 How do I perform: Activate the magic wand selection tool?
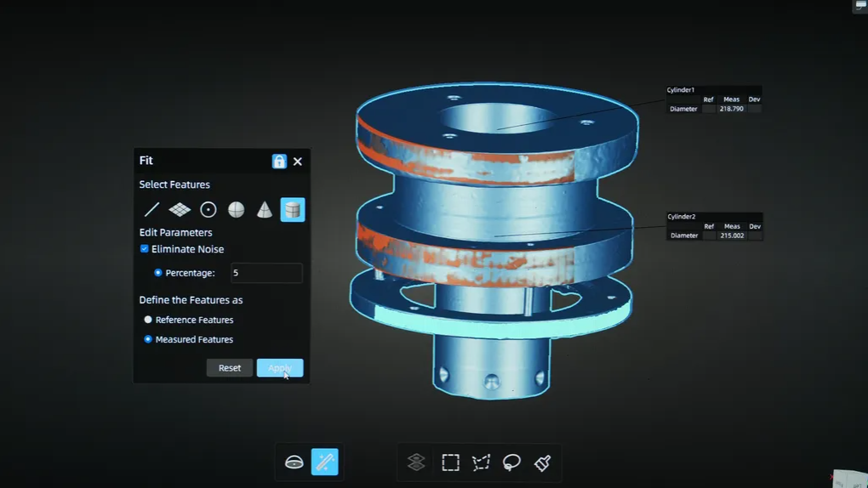click(324, 462)
